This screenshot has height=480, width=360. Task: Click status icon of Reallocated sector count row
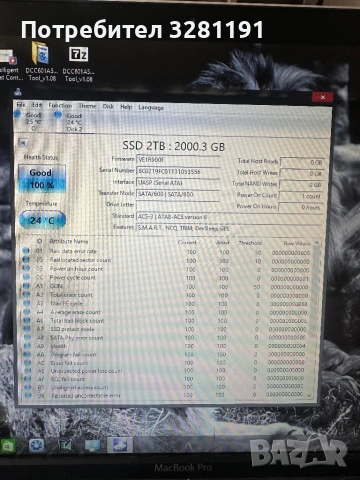[26, 259]
